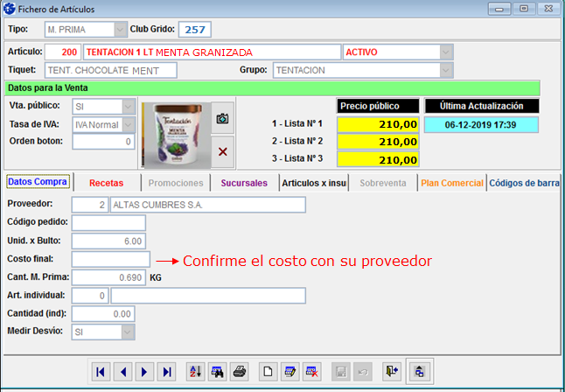
Task: Expand the Medir Desvío dropdown
Action: coord(129,332)
